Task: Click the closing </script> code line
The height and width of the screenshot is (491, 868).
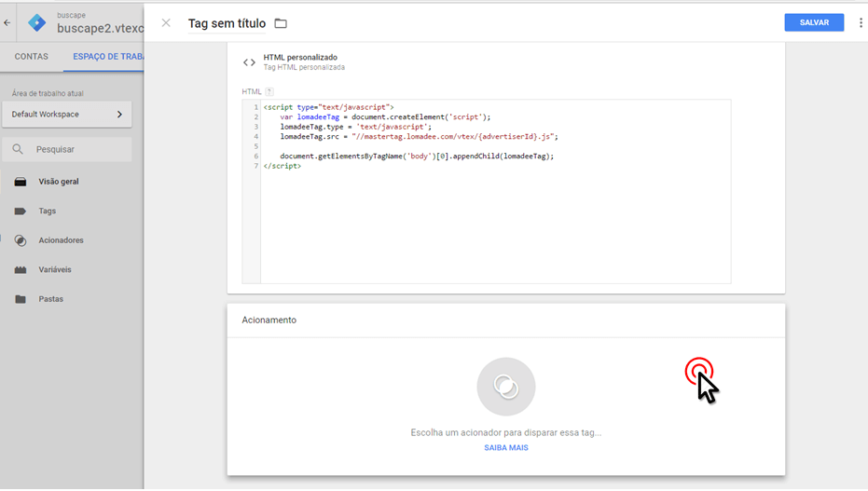Action: pos(282,166)
